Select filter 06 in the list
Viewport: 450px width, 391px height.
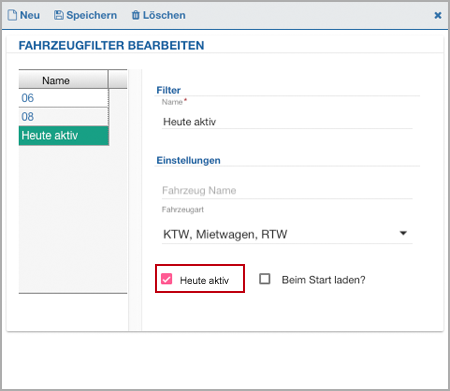(64, 98)
